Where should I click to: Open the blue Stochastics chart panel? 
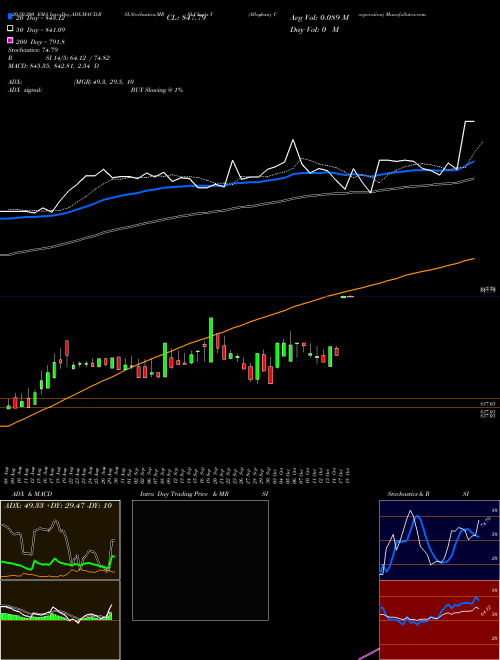tap(439, 540)
